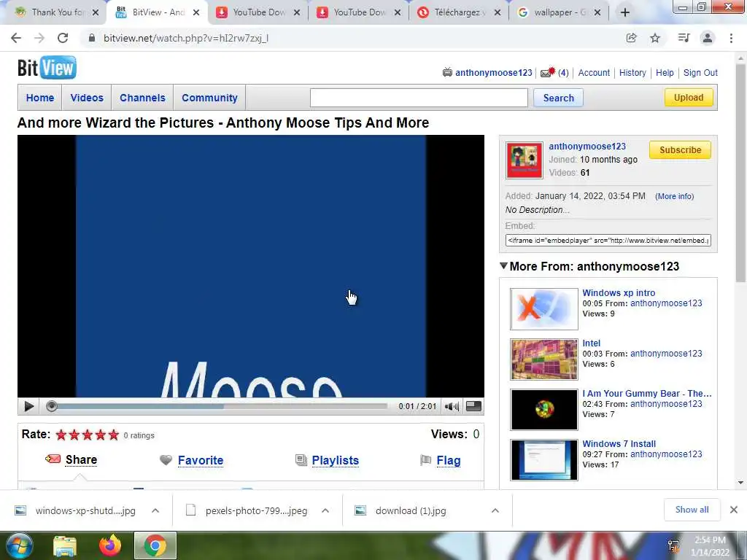747x560 pixels.
Task: Open the Home menu item
Action: (40, 98)
